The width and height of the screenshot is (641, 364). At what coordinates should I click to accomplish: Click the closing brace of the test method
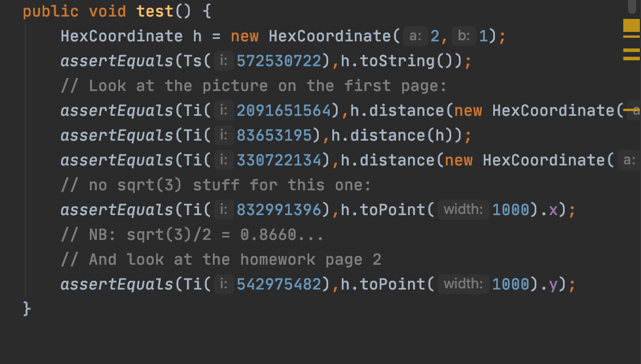pyautogui.click(x=27, y=309)
